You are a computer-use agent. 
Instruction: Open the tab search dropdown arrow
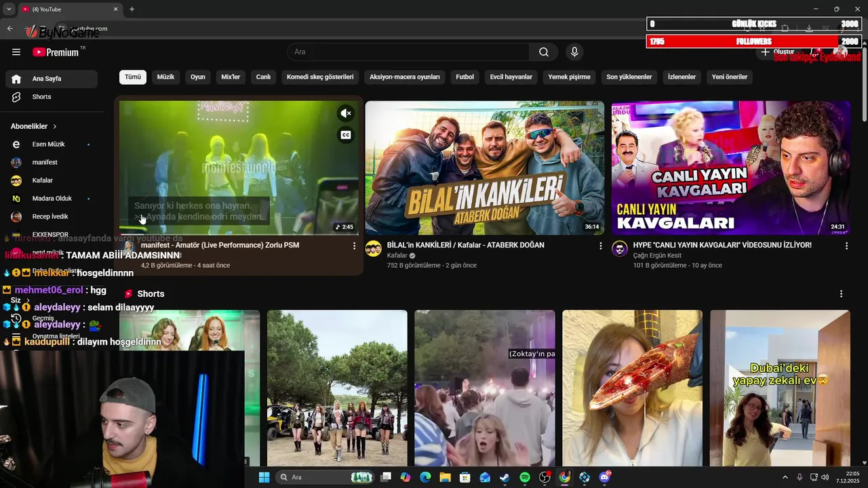tap(8, 9)
